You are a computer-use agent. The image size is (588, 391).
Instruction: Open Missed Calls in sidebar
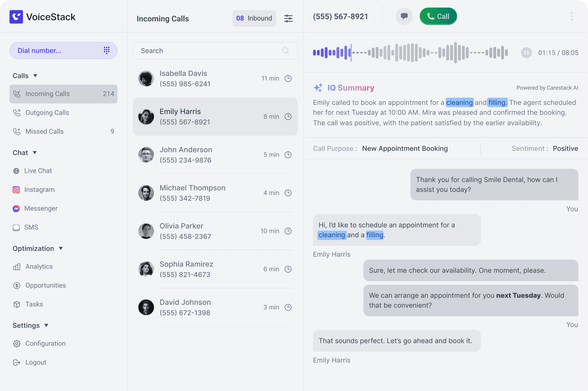coord(44,132)
